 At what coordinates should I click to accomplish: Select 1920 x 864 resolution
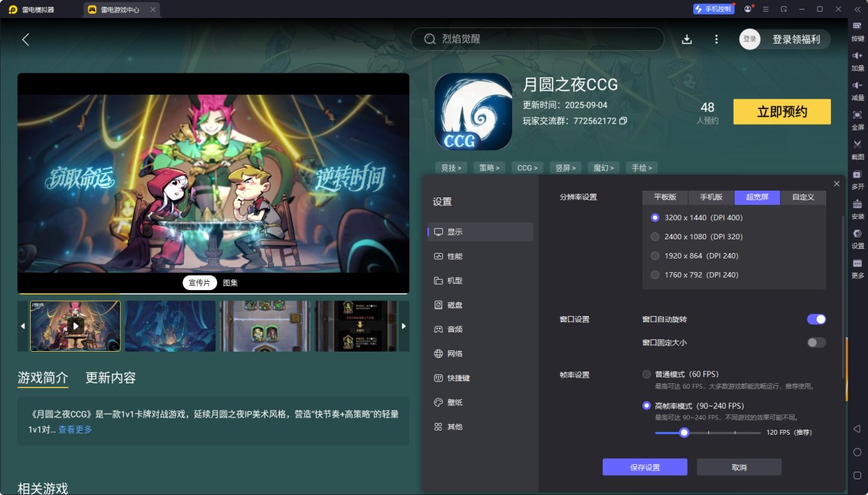pyautogui.click(x=655, y=256)
